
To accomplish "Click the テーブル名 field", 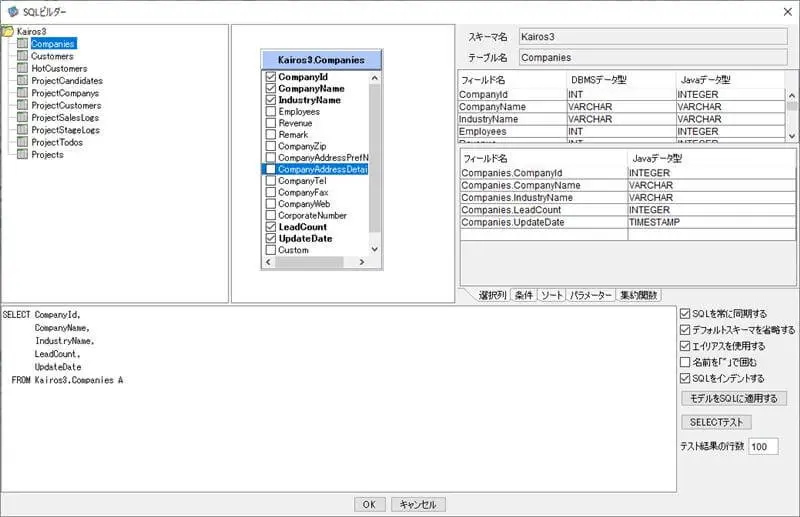I will [653, 58].
